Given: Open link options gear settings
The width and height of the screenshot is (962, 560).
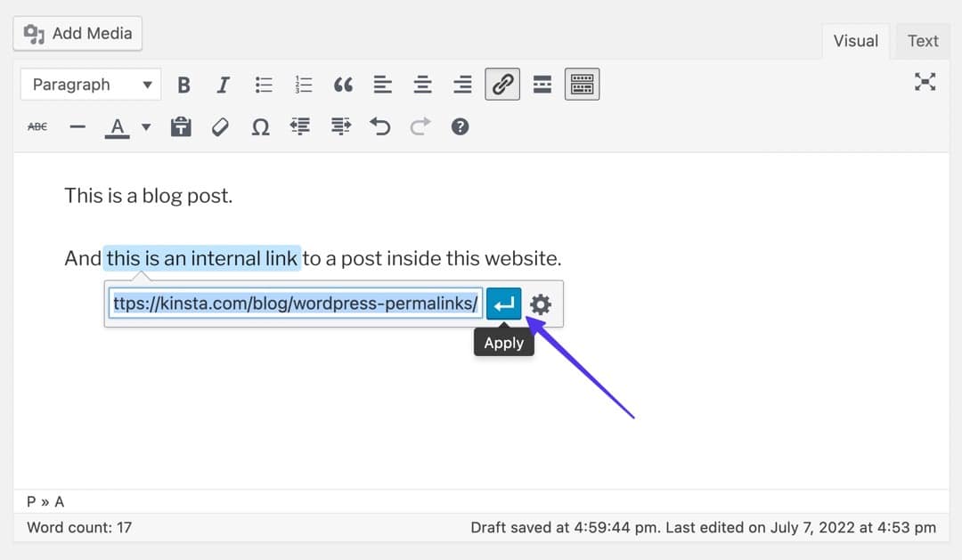Looking at the screenshot, I should point(541,304).
